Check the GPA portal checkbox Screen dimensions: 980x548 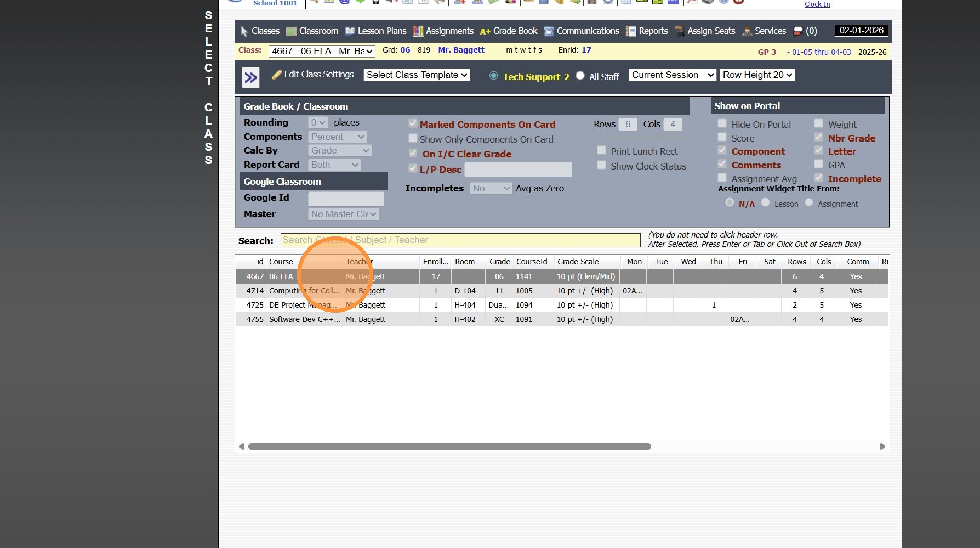[819, 165]
